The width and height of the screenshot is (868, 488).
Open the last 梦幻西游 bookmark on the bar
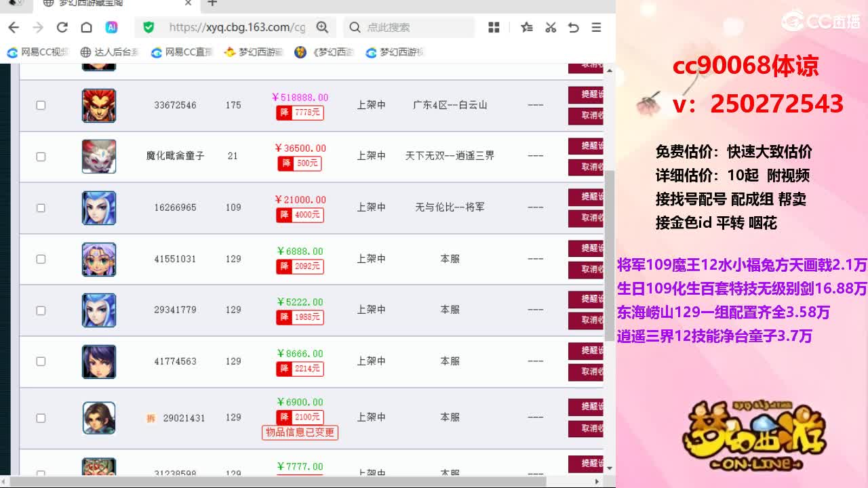point(395,52)
